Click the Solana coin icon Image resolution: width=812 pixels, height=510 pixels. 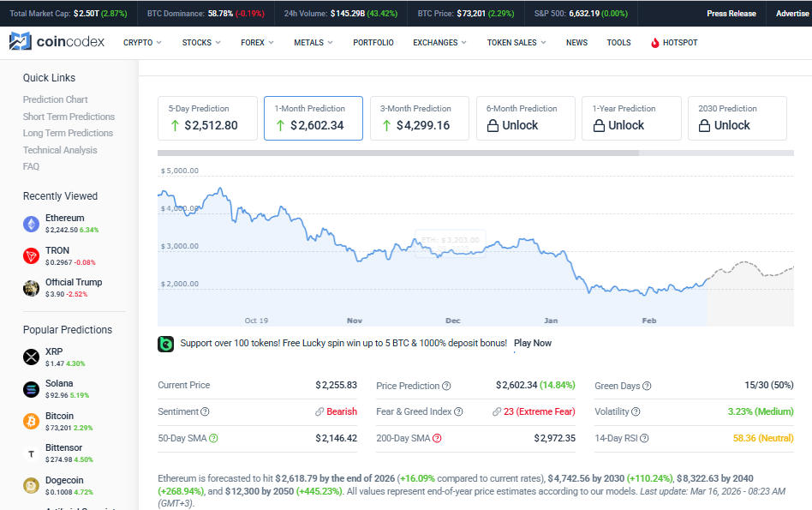tap(32, 389)
